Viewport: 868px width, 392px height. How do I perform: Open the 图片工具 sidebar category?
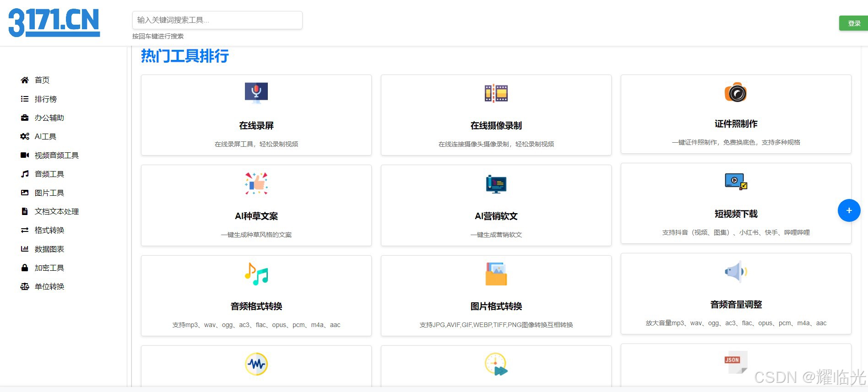pyautogui.click(x=49, y=193)
